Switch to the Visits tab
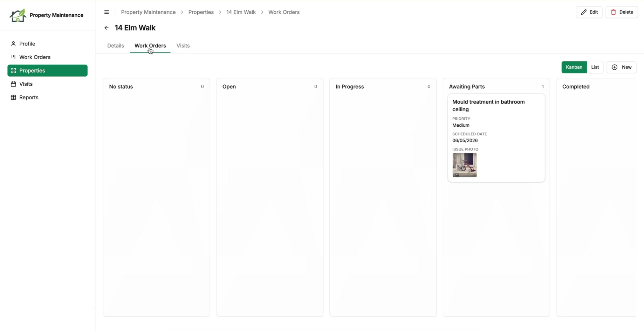 coord(183,46)
